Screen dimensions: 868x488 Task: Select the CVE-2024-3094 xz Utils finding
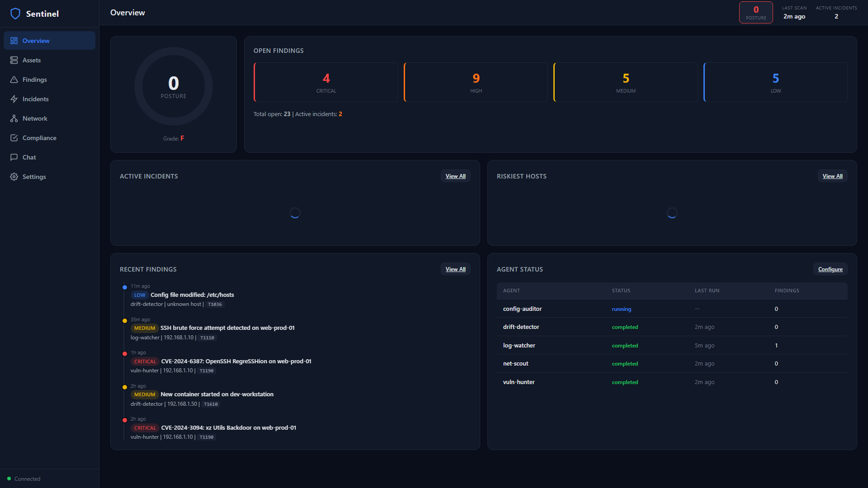pyautogui.click(x=228, y=427)
